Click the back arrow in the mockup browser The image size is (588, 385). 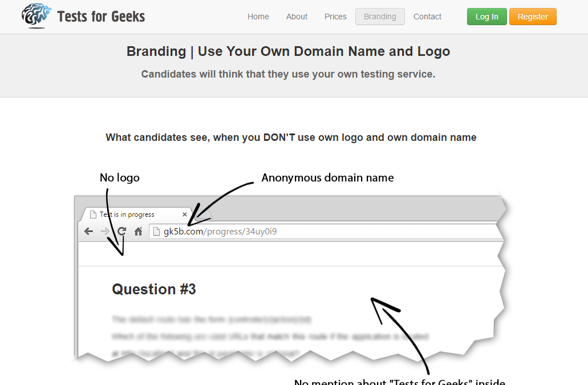click(x=88, y=231)
